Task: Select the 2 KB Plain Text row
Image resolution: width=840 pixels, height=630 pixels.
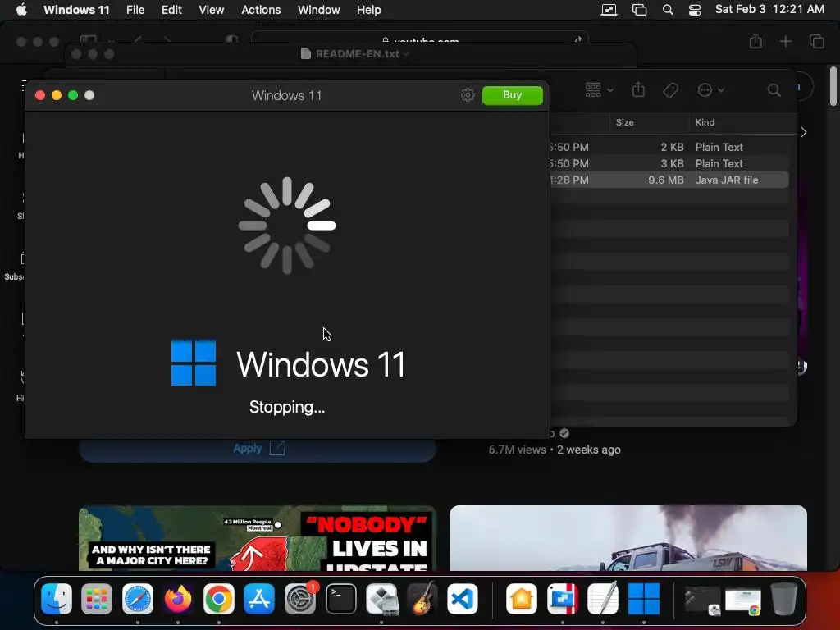Action: click(669, 147)
